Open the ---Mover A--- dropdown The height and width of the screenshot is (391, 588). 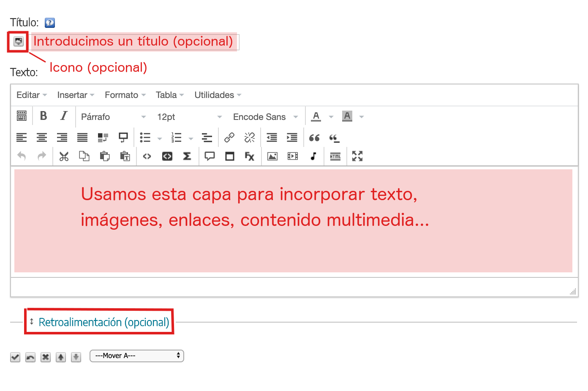click(x=136, y=356)
